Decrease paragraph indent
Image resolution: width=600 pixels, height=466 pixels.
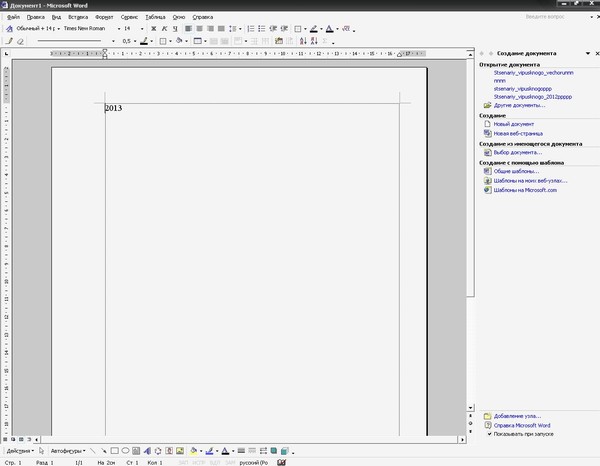click(x=273, y=29)
